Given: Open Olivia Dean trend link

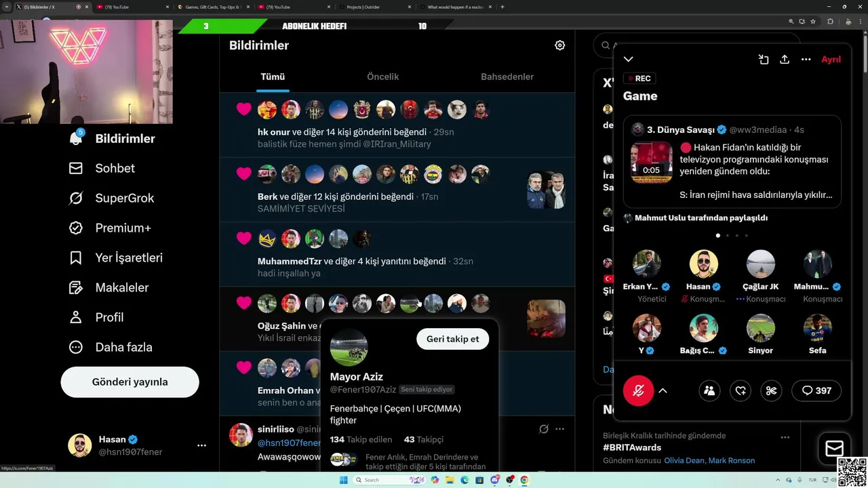Looking at the screenshot, I should point(684,461).
